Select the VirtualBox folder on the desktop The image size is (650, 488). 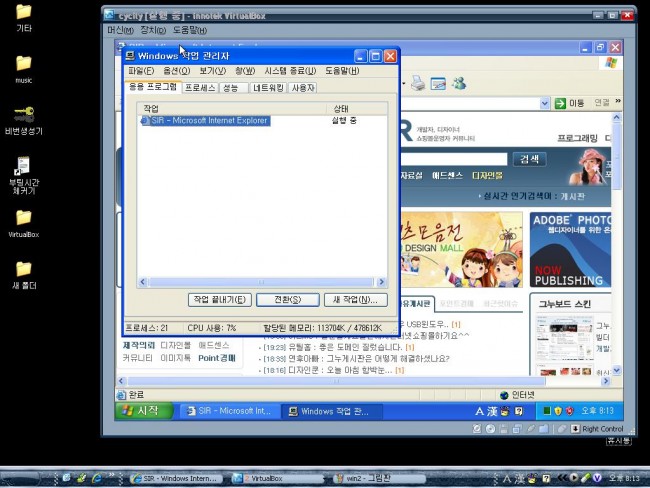click(24, 224)
